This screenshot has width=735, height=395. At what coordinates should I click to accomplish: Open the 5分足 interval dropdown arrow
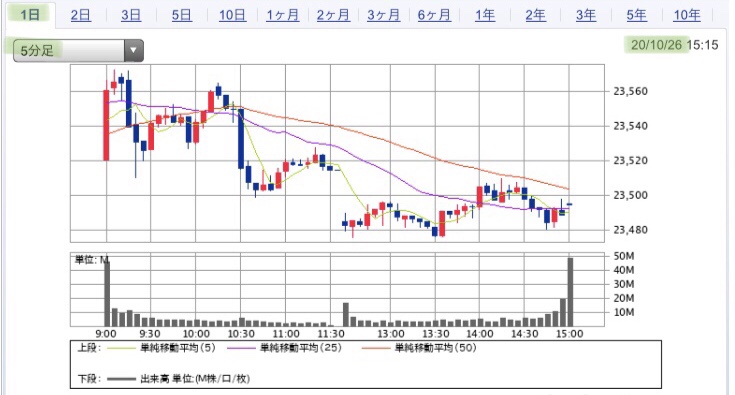[134, 51]
